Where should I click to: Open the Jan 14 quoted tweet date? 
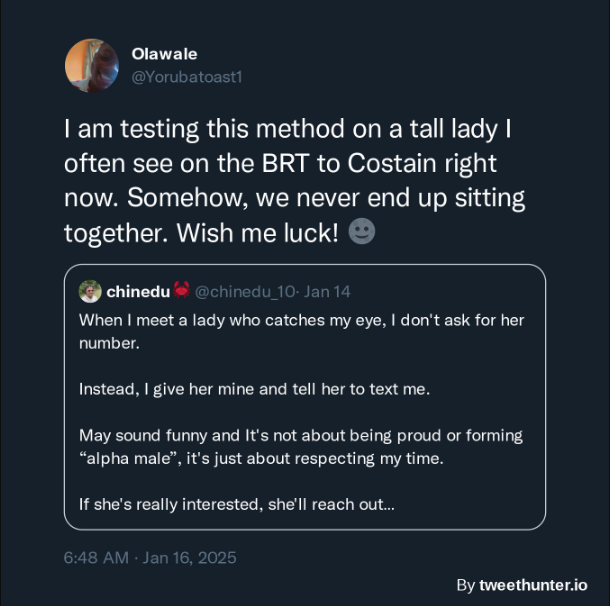pyautogui.click(x=327, y=292)
